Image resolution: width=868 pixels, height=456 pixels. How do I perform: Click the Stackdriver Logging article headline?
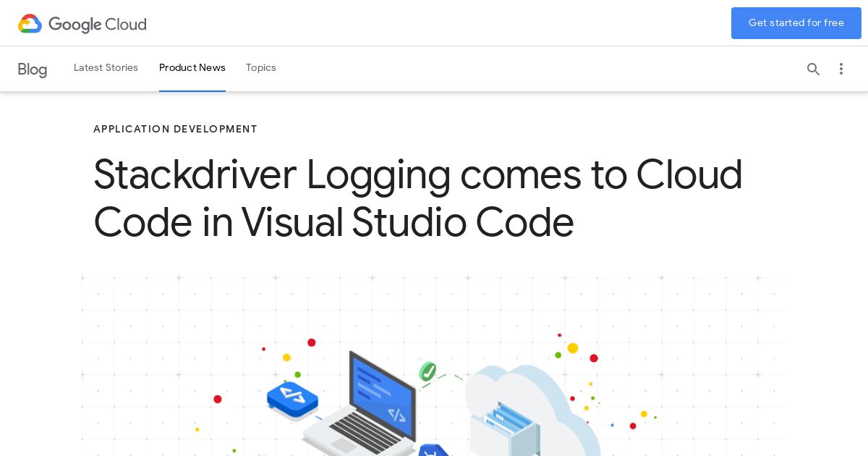pos(418,198)
